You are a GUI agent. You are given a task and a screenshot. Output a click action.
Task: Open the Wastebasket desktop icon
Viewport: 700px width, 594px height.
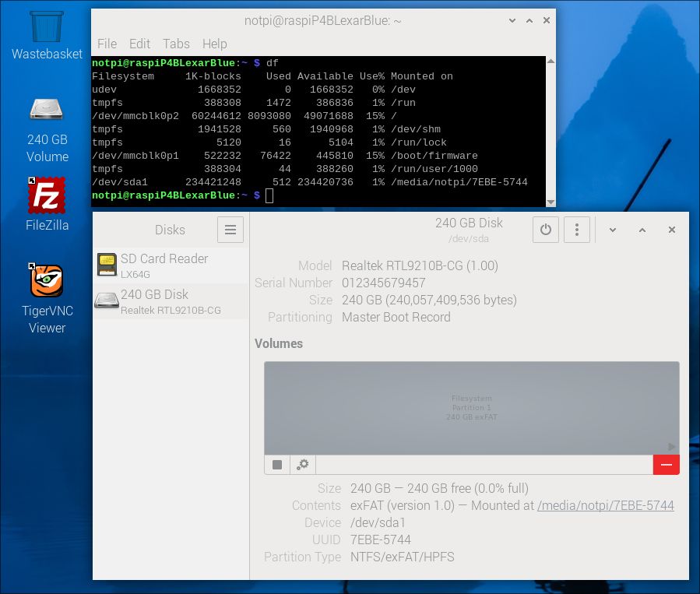[x=47, y=35]
